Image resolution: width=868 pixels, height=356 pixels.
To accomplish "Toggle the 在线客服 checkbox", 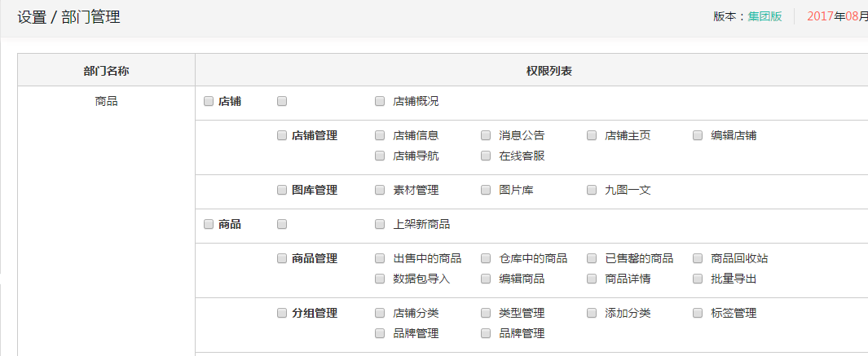I will (x=486, y=156).
